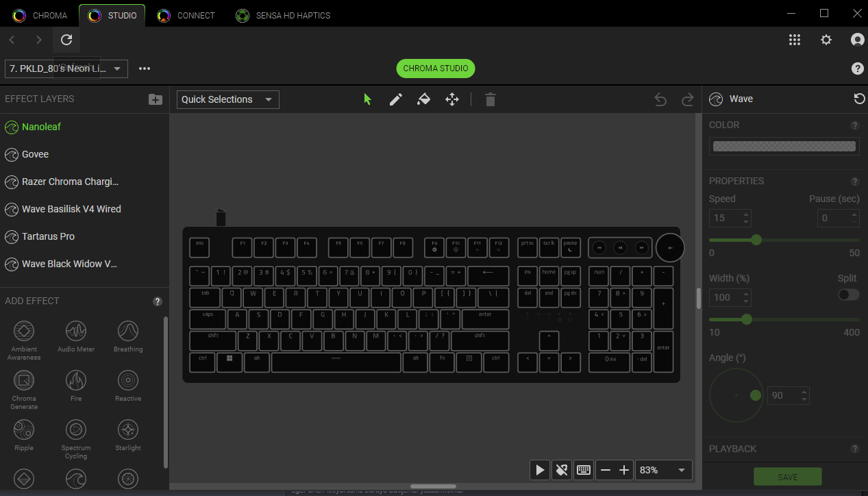Click the CHROMA STUDIO button
Viewport: 868px width, 496px height.
(x=436, y=69)
